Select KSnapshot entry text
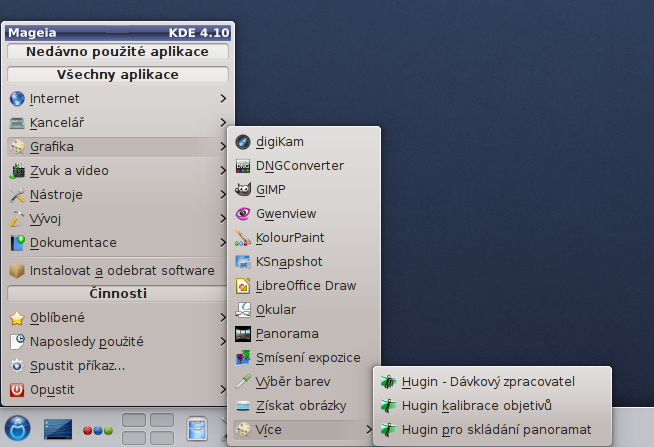654x447 pixels. [289, 262]
